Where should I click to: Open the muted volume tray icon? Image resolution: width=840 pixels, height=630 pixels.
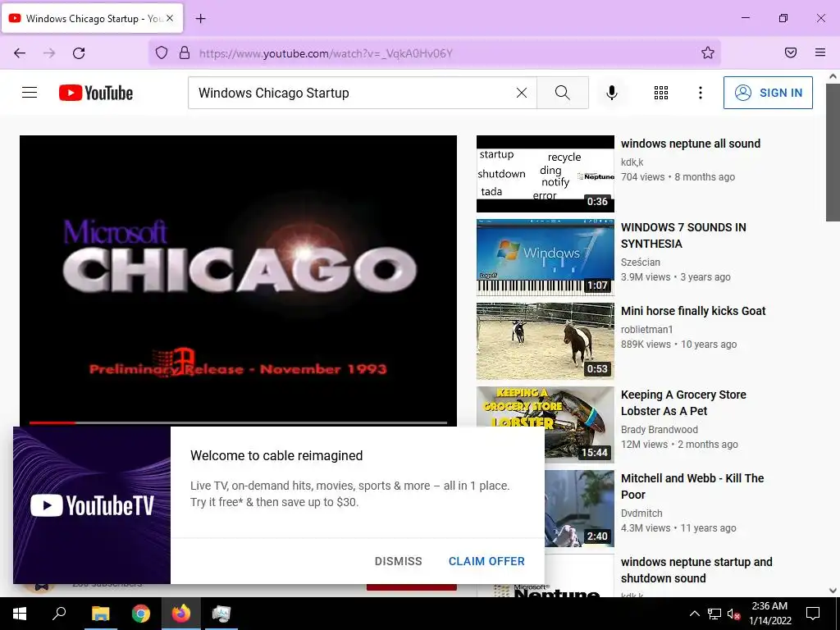tap(734, 614)
